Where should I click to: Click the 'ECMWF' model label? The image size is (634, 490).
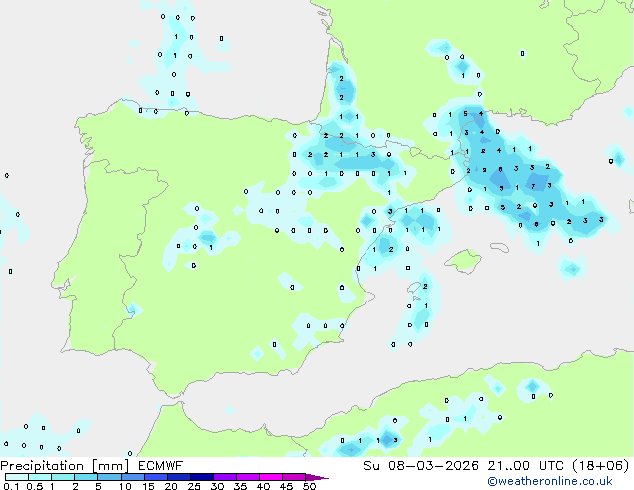pyautogui.click(x=161, y=466)
